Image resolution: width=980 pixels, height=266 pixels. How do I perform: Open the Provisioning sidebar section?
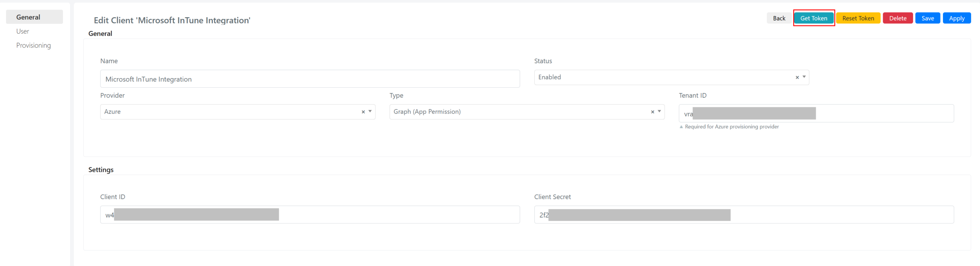tap(33, 46)
